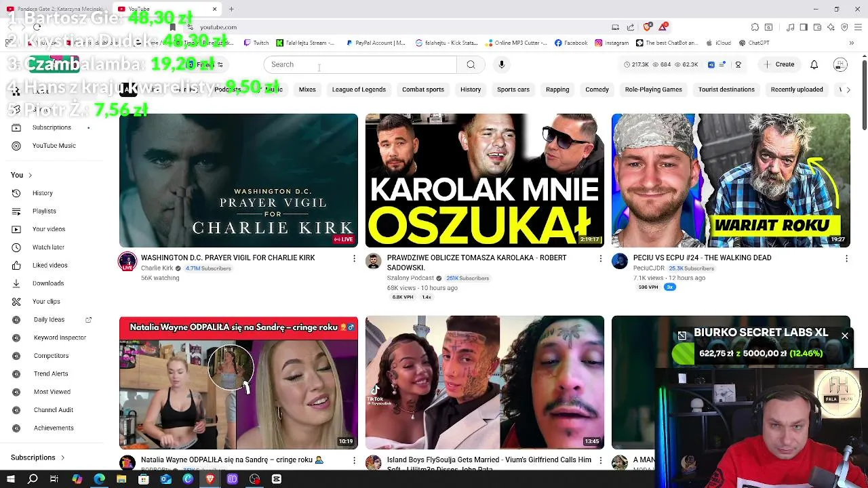Open the Facebook bookmark
This screenshot has height=488, width=868.
(571, 43)
